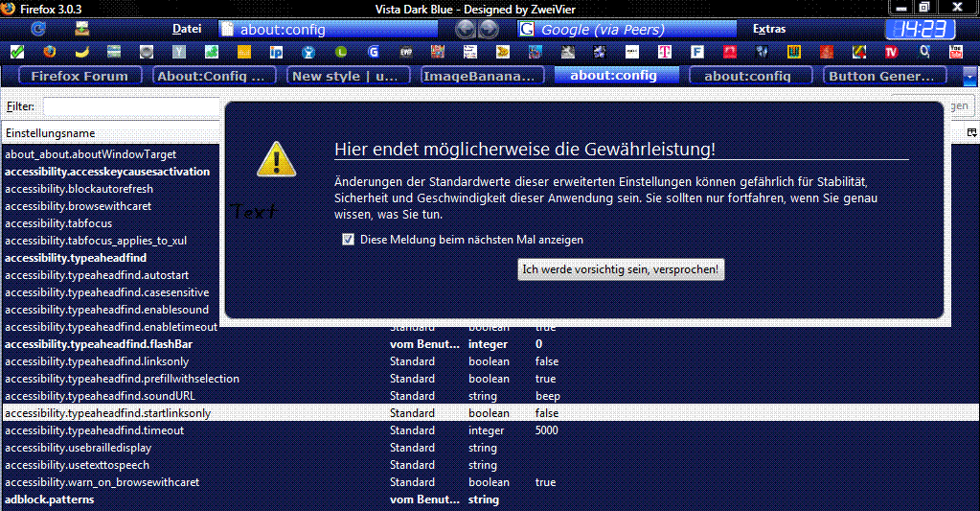The height and width of the screenshot is (511, 980).
Task: Open the blue accessibility figure bookmark
Action: pyautogui.click(x=308, y=52)
